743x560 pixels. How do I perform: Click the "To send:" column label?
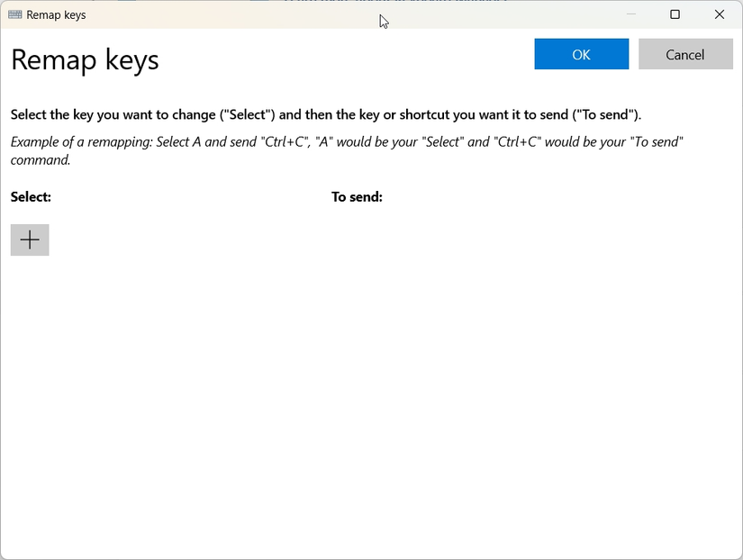[357, 196]
